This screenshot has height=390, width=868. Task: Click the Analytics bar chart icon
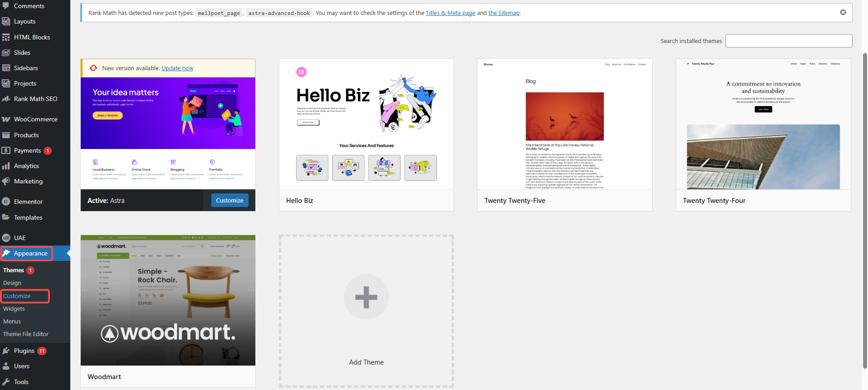(6, 166)
